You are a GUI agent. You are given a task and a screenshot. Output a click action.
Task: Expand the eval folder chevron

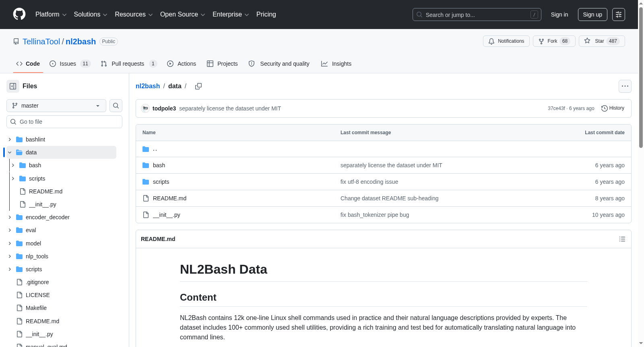[x=10, y=230]
